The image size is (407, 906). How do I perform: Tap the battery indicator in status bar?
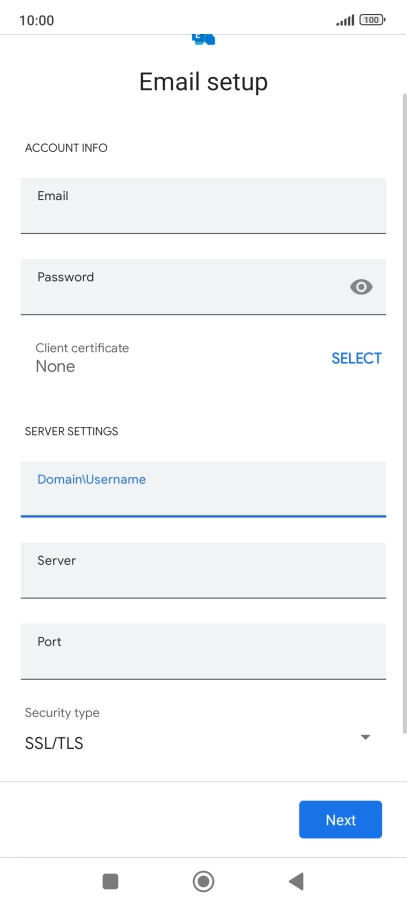point(372,20)
